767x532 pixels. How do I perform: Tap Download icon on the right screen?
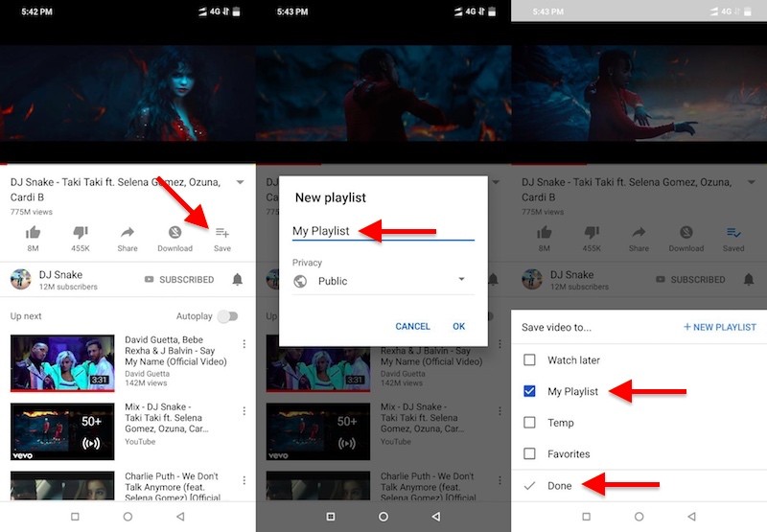pos(686,232)
